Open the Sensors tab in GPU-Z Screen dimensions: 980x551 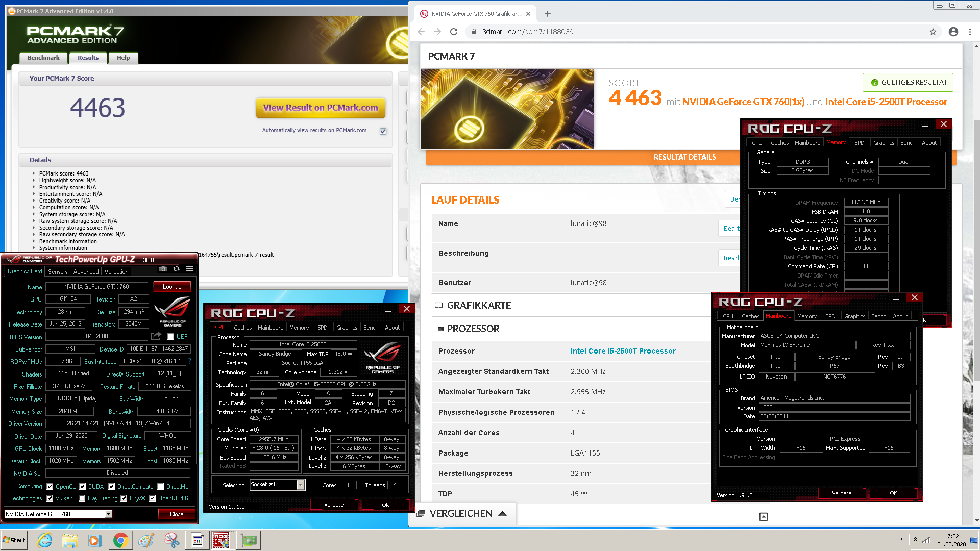58,272
